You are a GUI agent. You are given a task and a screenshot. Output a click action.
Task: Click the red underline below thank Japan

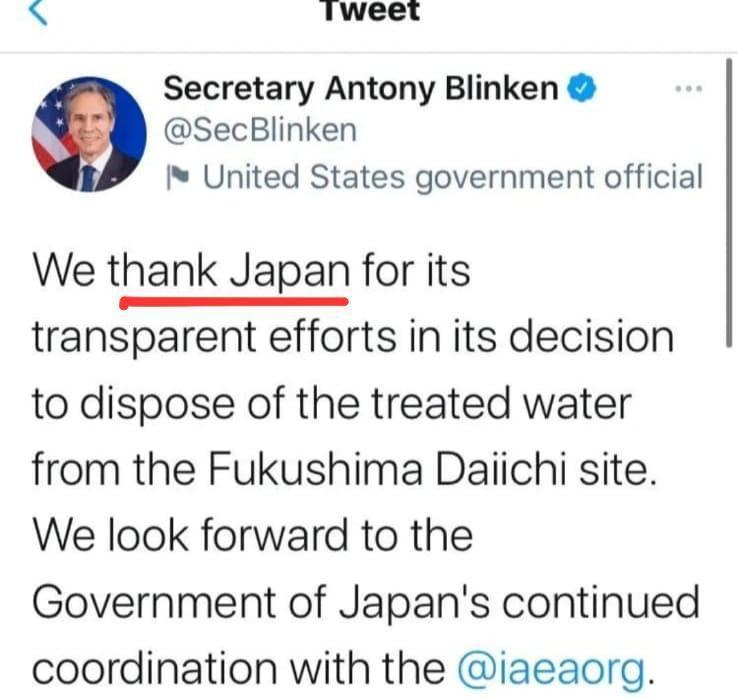[234, 303]
